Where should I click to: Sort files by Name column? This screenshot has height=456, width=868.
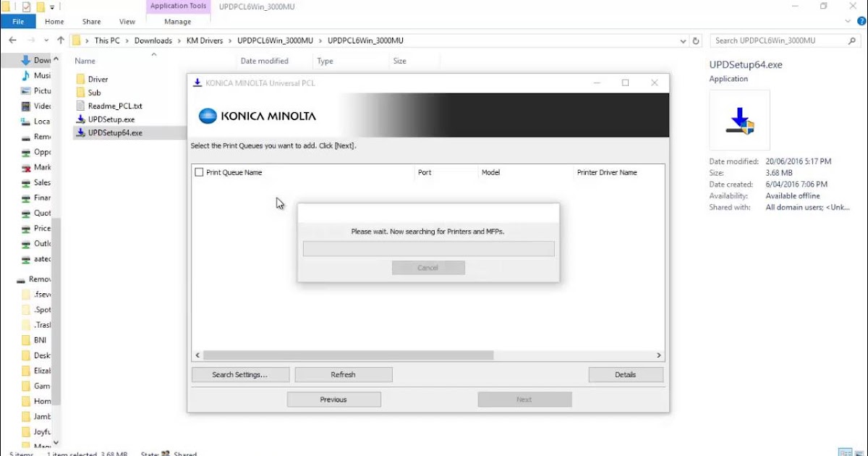click(85, 62)
